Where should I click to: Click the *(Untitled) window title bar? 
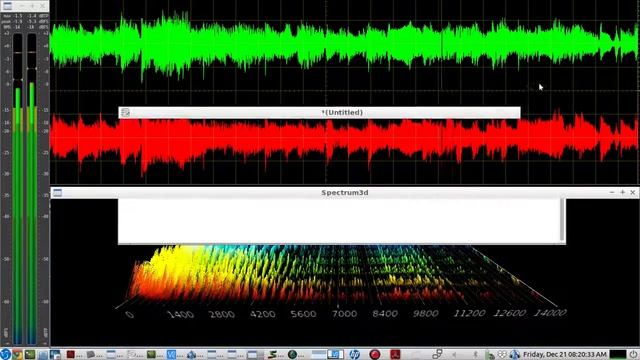coord(320,113)
